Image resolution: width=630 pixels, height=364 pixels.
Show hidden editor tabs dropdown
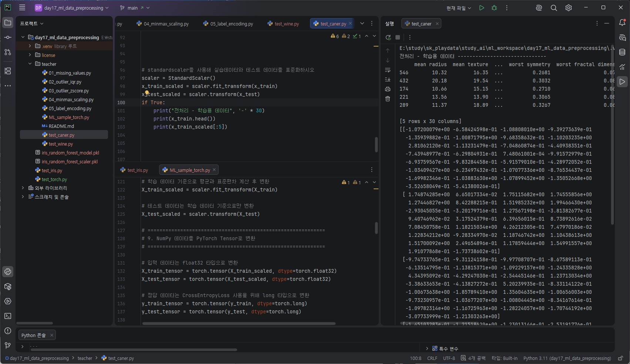click(x=362, y=23)
